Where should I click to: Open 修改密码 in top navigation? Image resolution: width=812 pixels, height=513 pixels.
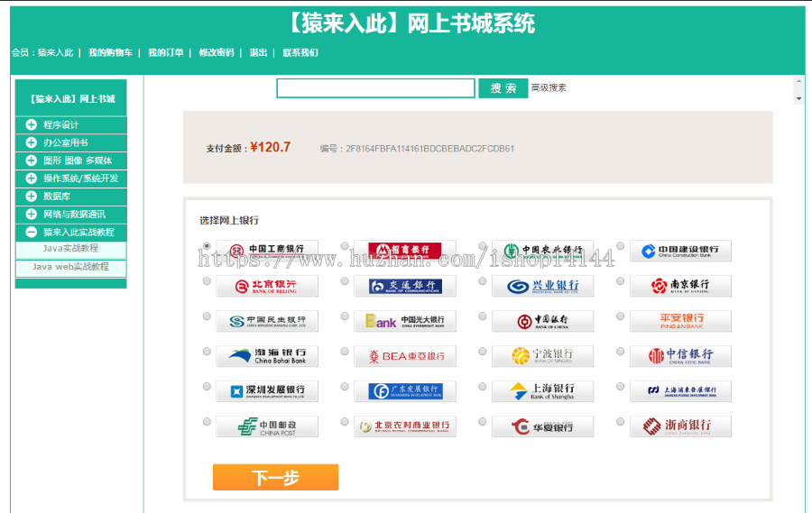point(217,53)
